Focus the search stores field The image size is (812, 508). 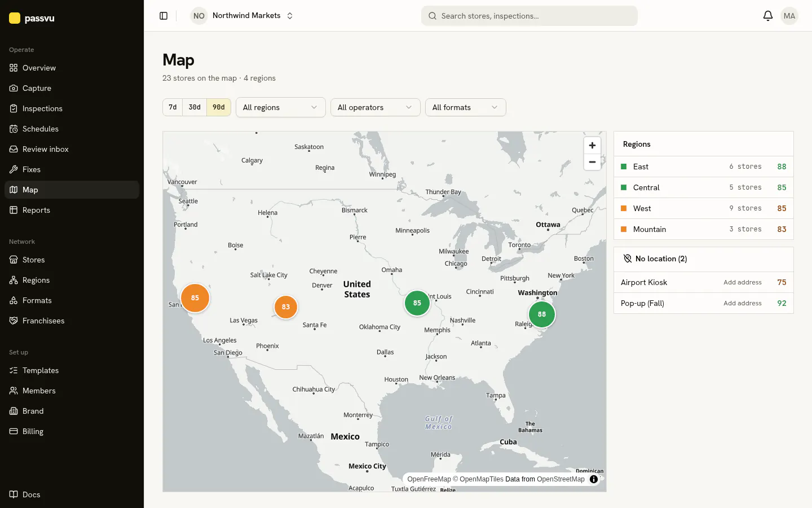[x=529, y=16]
